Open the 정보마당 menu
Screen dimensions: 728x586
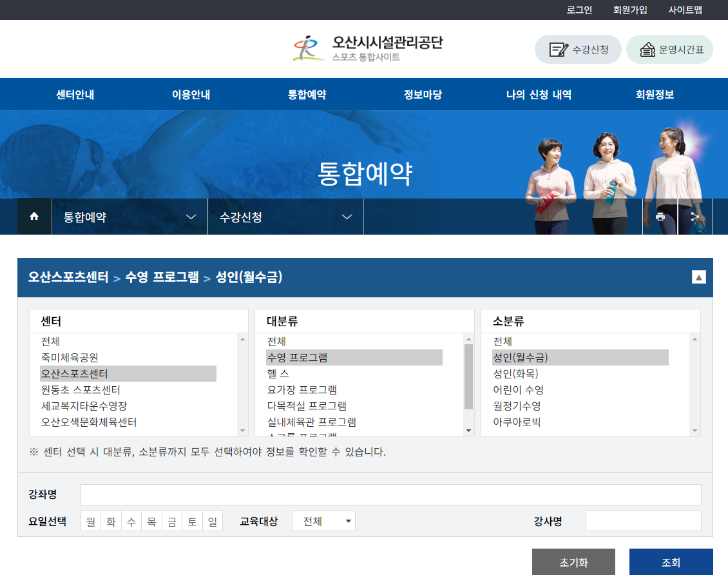(422, 94)
